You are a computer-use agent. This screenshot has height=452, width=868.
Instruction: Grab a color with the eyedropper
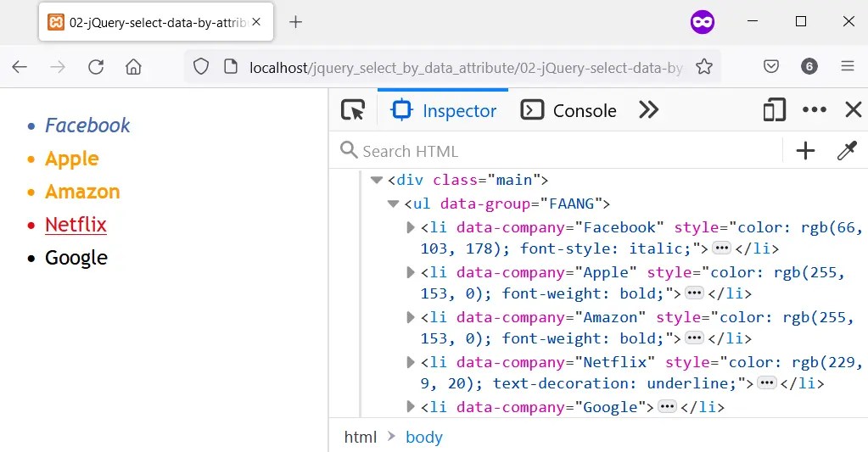[847, 150]
